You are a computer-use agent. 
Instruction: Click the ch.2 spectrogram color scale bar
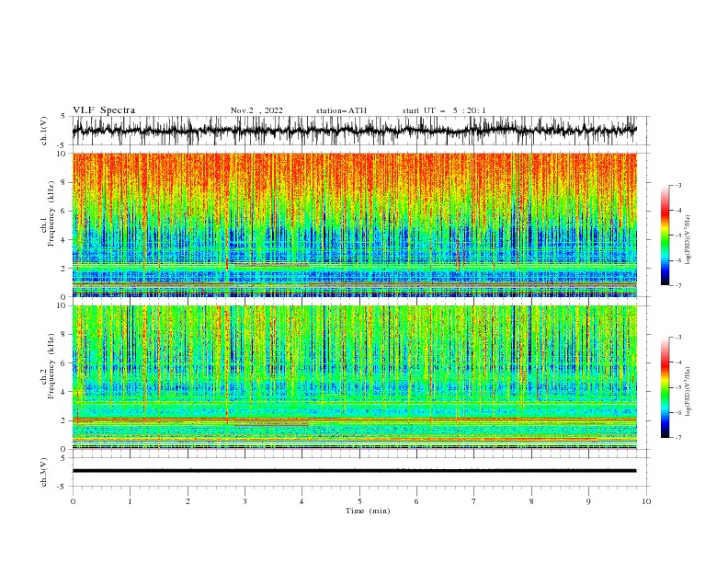(x=665, y=387)
